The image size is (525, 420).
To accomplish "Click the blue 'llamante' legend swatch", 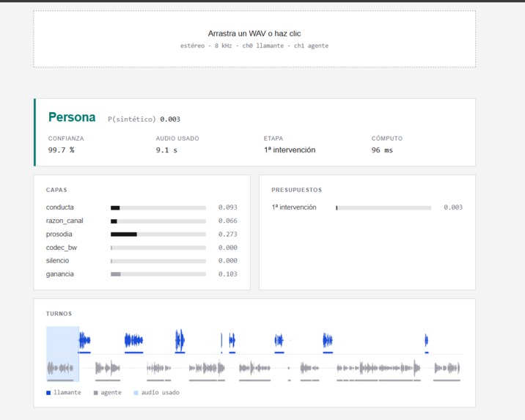I will 48,393.
